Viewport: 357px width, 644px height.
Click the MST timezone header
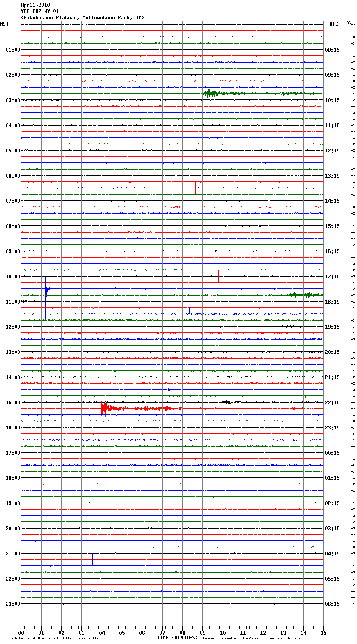(x=4, y=24)
